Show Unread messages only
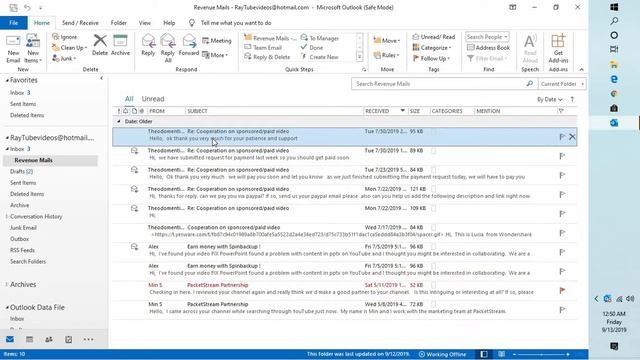 click(x=153, y=99)
